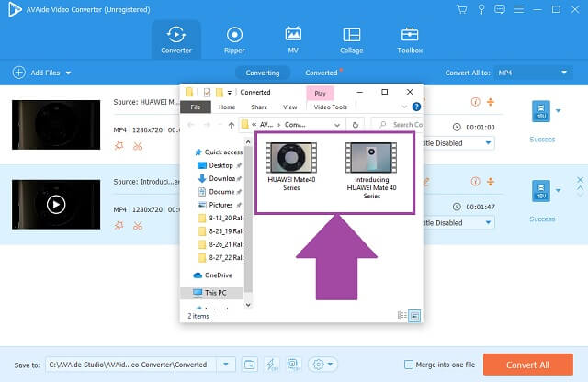Remove the second video with X icon
The width and height of the screenshot is (588, 382).
click(x=580, y=180)
